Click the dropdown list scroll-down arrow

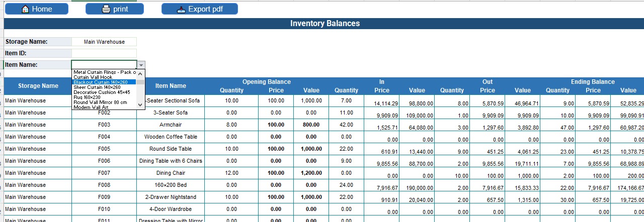point(141,104)
